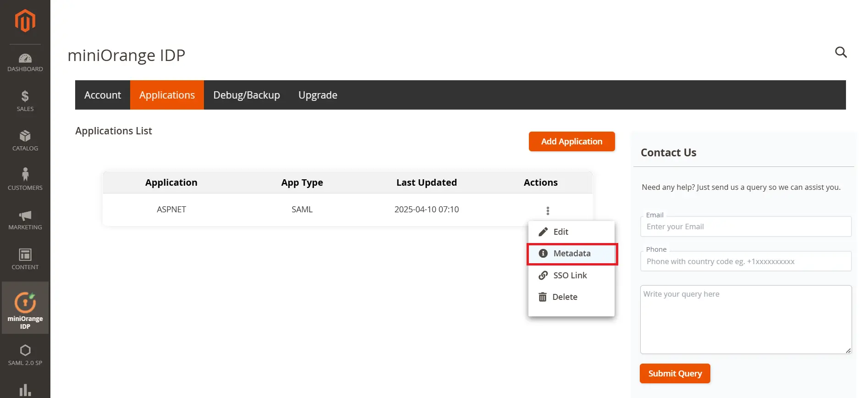Switch to the Upgrade tab
This screenshot has width=868, height=398.
click(x=318, y=95)
